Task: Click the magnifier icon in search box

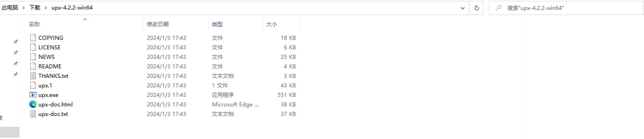Action: coord(498,7)
